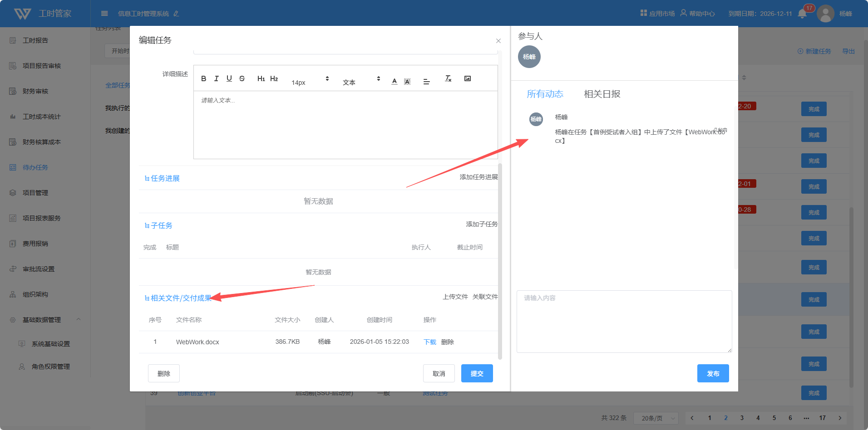
Task: Open the text alignment options
Action: click(426, 82)
